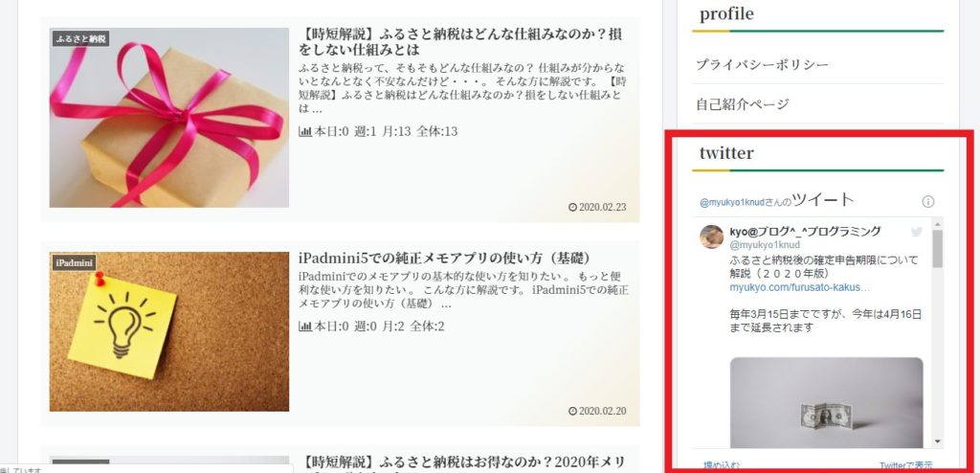Click the bar chart icon under ふるさと納税 post

pyautogui.click(x=305, y=131)
